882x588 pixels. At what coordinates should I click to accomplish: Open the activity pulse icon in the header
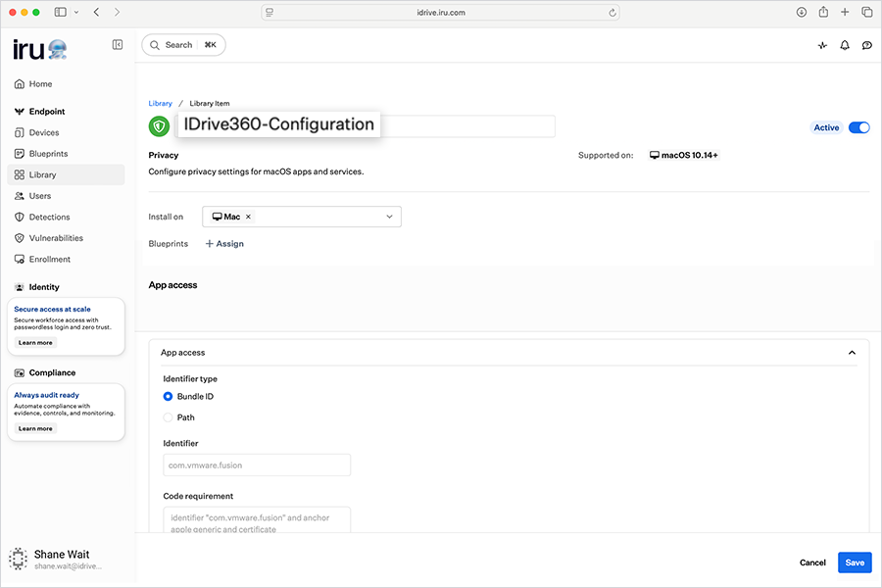(822, 45)
